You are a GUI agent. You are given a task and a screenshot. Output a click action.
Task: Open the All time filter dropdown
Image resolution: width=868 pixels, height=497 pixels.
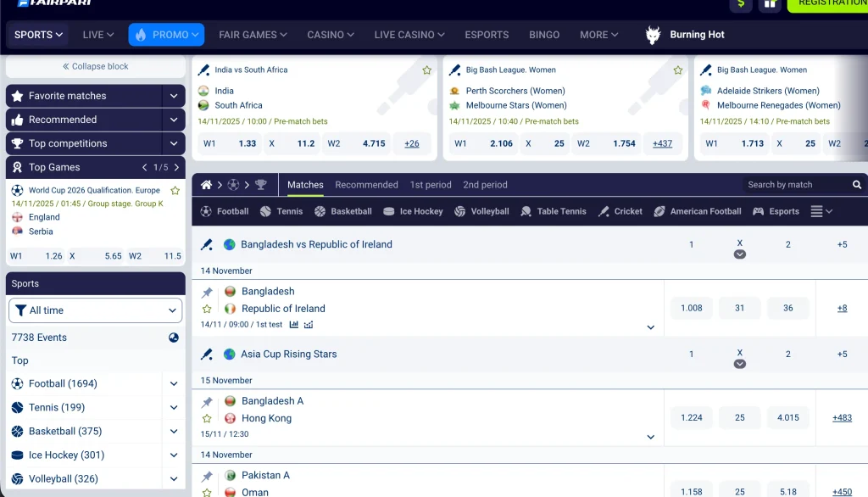pyautogui.click(x=95, y=310)
